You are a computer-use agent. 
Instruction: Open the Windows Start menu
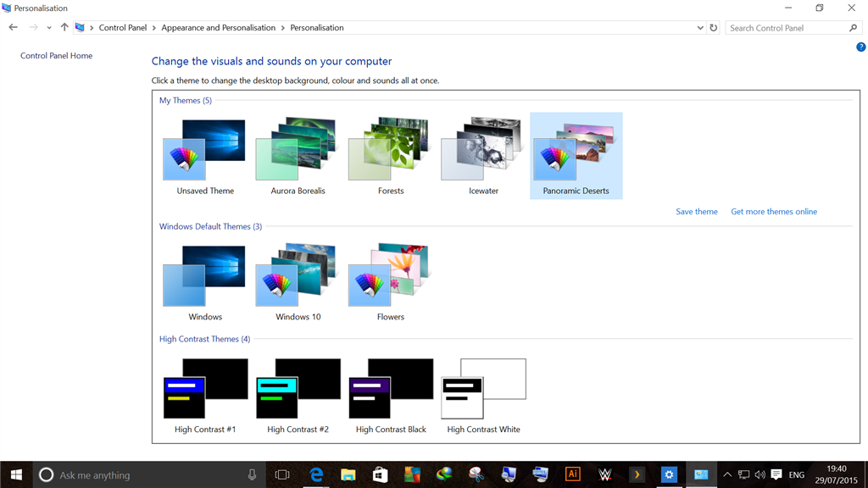[16, 474]
